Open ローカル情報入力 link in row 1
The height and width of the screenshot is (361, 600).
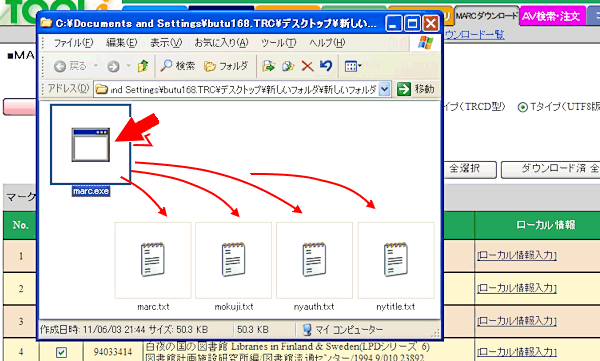(517, 255)
